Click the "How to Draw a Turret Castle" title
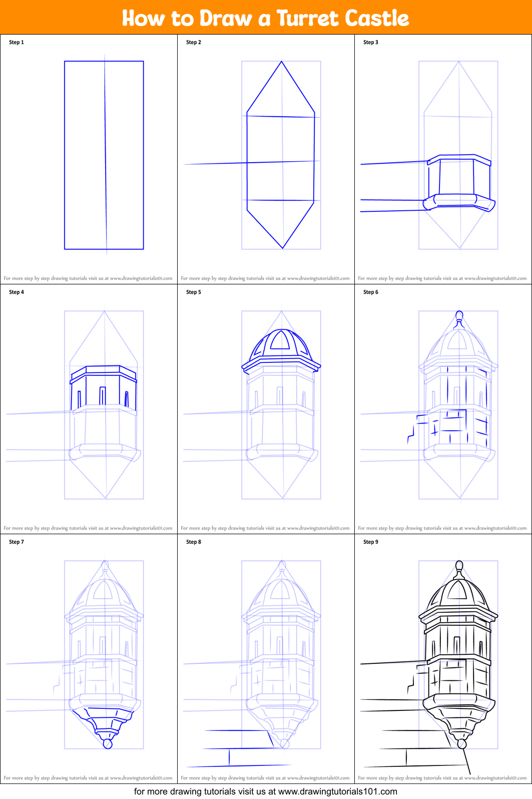Viewport: 532px width, 799px height. coord(266,18)
